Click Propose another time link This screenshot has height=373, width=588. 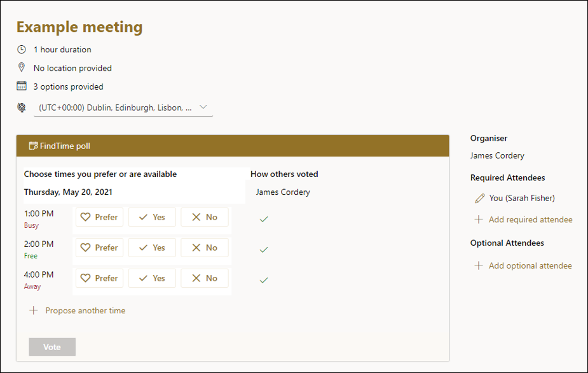click(x=85, y=311)
